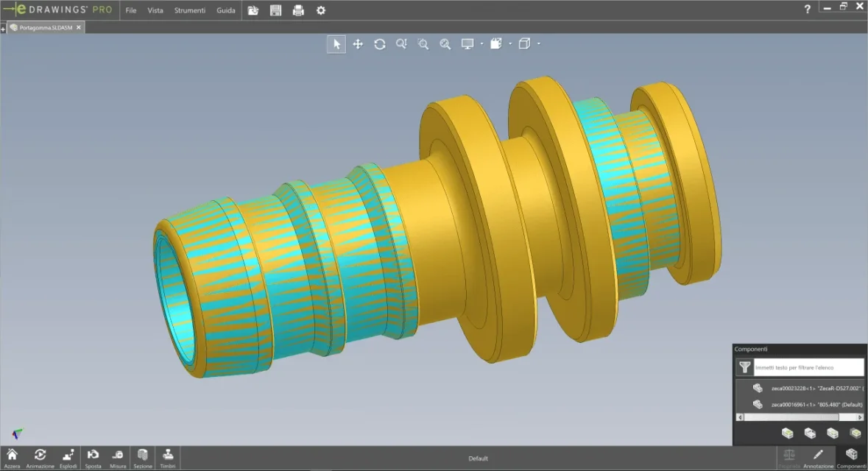Toggle the Annotazione pencil panel
The image size is (868, 471).
(x=818, y=458)
